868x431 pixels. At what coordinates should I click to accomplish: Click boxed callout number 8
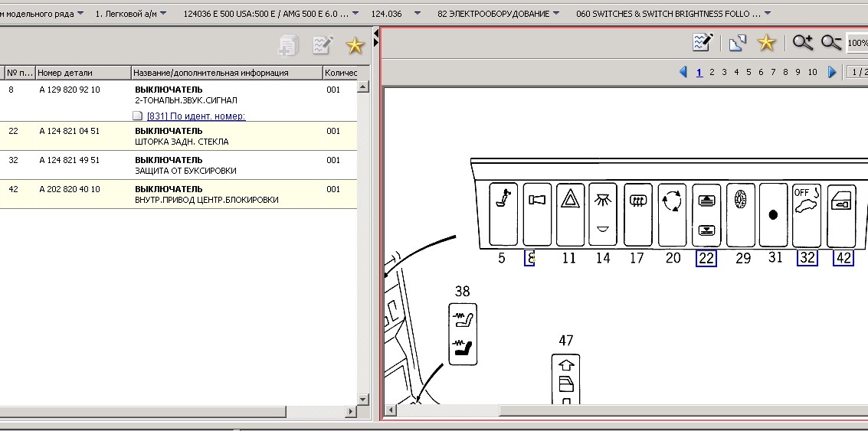529,258
